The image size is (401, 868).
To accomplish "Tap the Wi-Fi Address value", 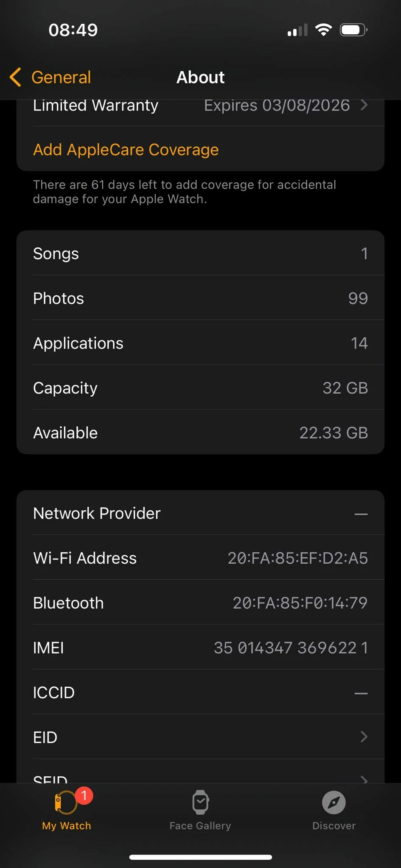I will (x=297, y=558).
